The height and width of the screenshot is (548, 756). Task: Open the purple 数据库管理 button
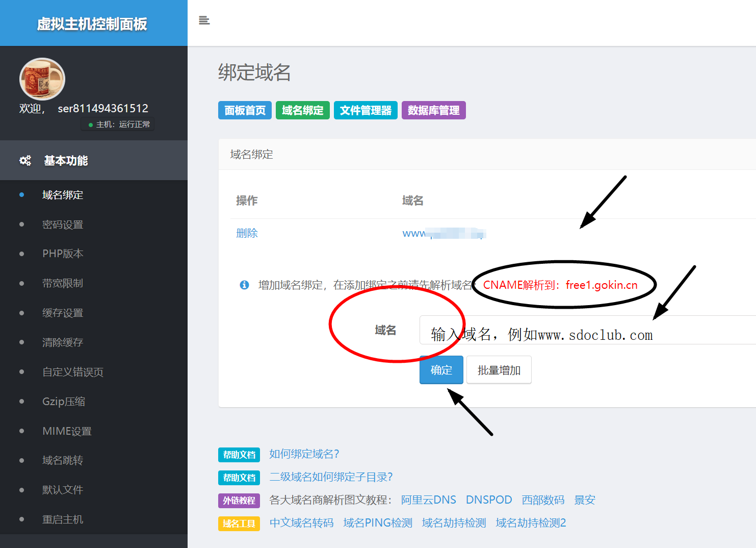coord(434,110)
